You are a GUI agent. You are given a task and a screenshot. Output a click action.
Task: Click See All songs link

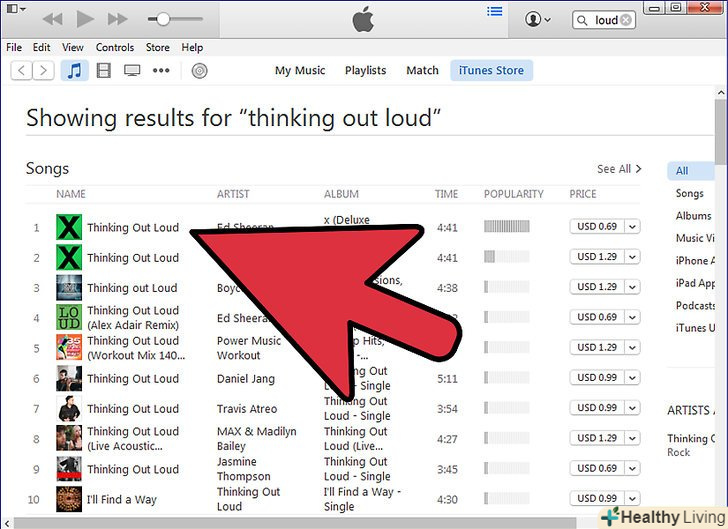tap(619, 169)
